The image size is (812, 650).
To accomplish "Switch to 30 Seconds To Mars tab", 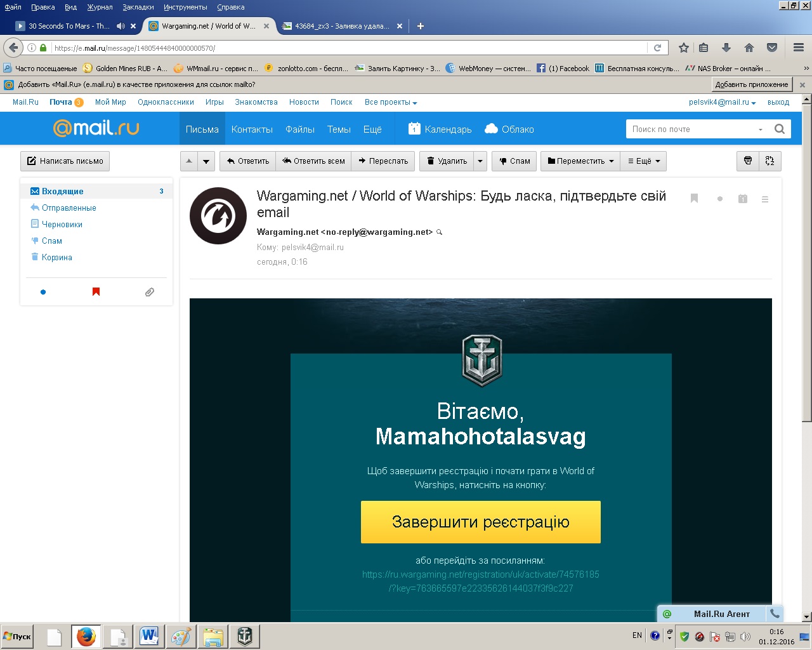I will coord(69,26).
